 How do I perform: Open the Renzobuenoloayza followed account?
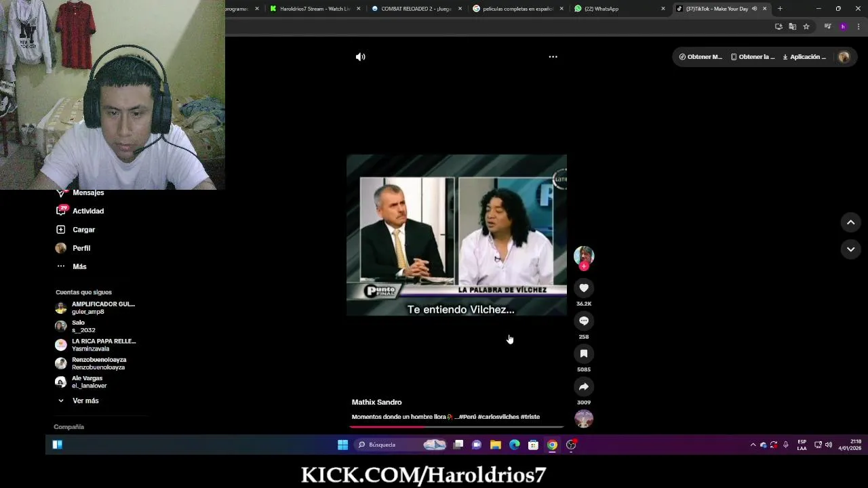point(91,363)
